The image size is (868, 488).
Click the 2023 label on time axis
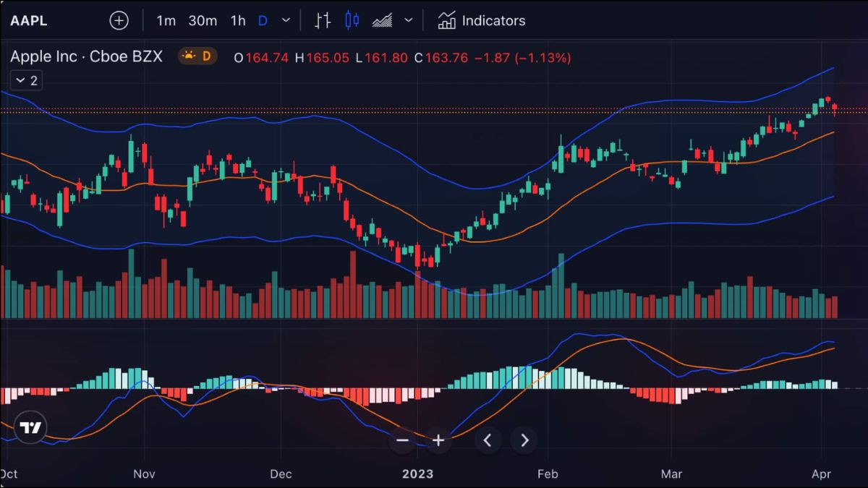[417, 474]
